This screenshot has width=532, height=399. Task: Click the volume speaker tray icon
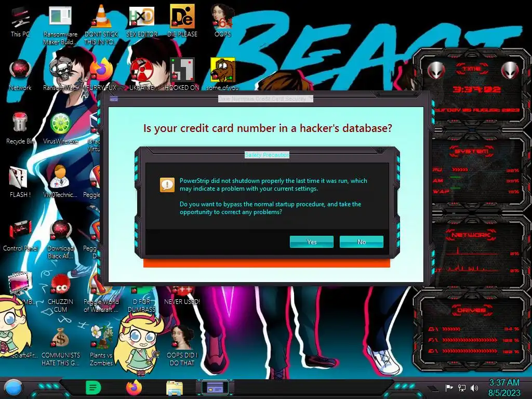coord(474,388)
